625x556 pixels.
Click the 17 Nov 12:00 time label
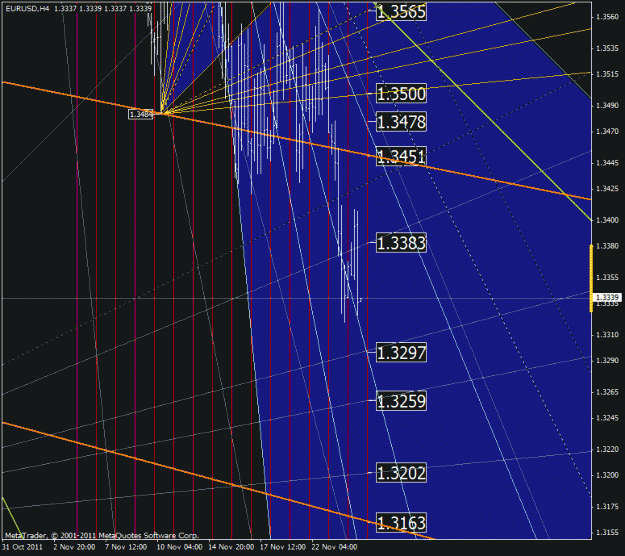[x=283, y=547]
